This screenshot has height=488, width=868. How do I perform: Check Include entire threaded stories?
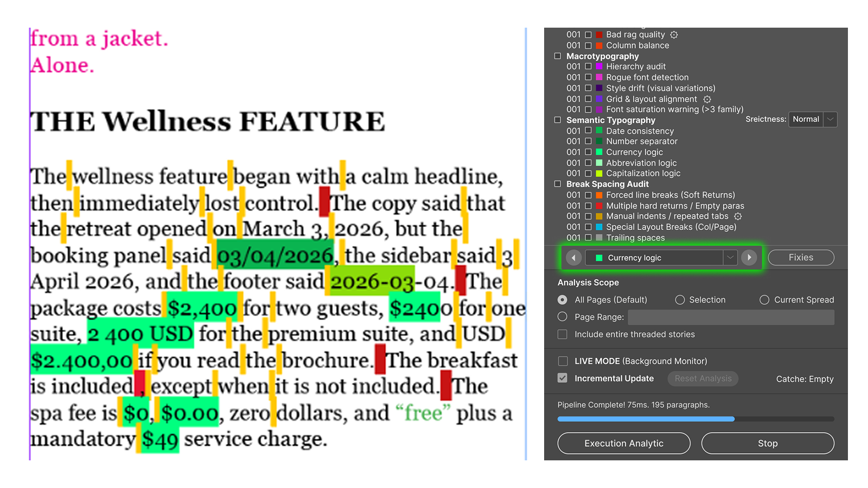tap(563, 335)
